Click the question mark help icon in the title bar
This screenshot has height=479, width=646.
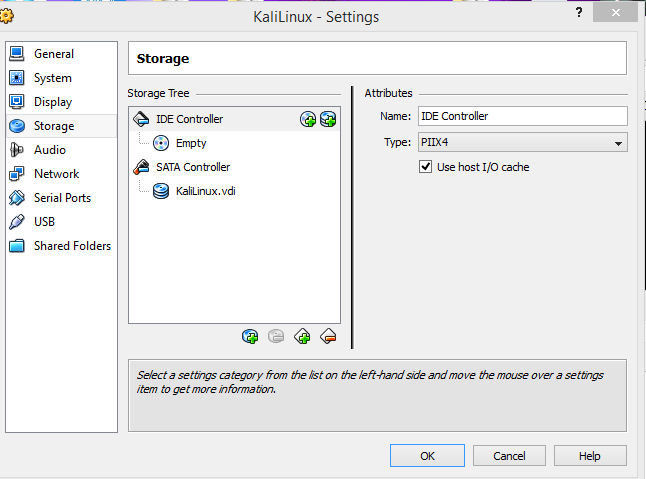(x=579, y=12)
